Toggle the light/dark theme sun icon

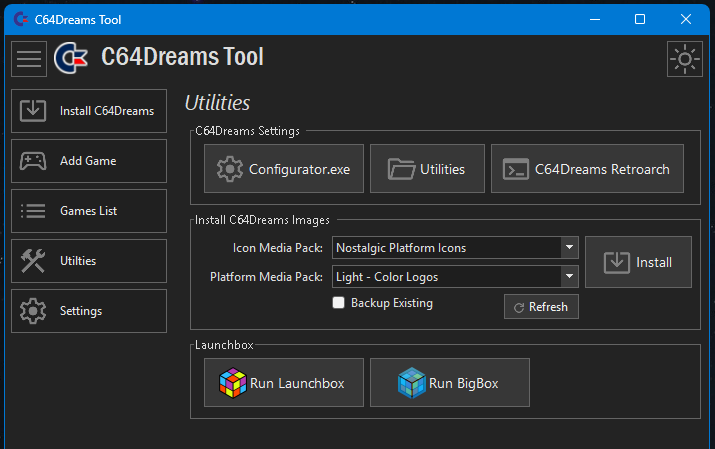(684, 59)
